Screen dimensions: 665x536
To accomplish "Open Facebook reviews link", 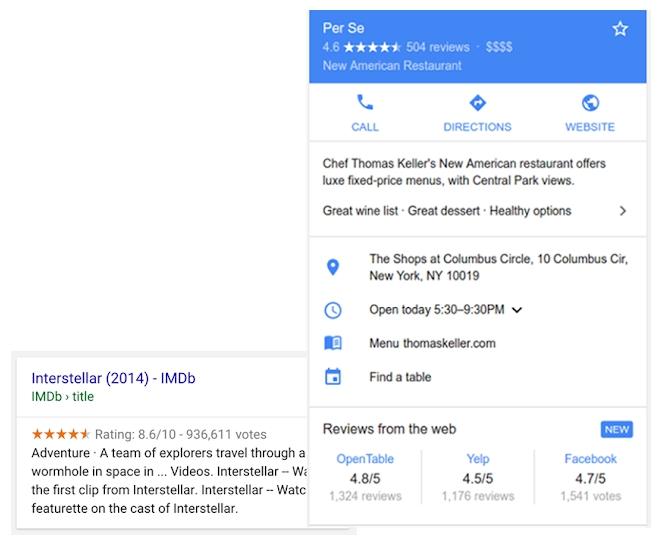I will (590, 459).
